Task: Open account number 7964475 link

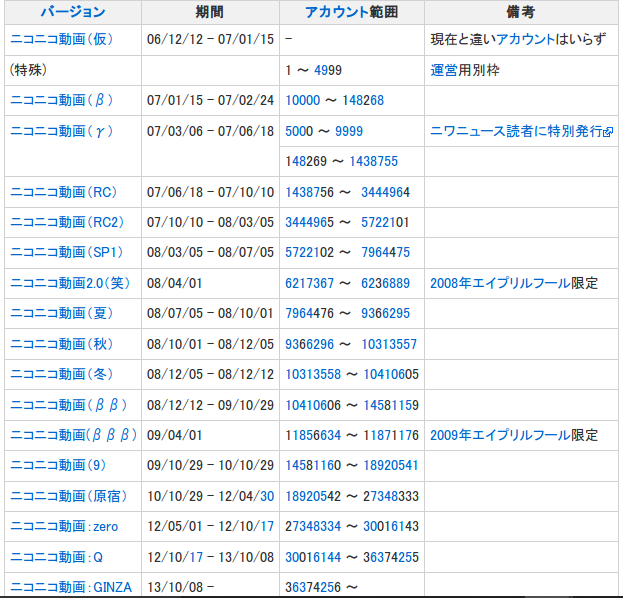Action: pyautogui.click(x=385, y=252)
